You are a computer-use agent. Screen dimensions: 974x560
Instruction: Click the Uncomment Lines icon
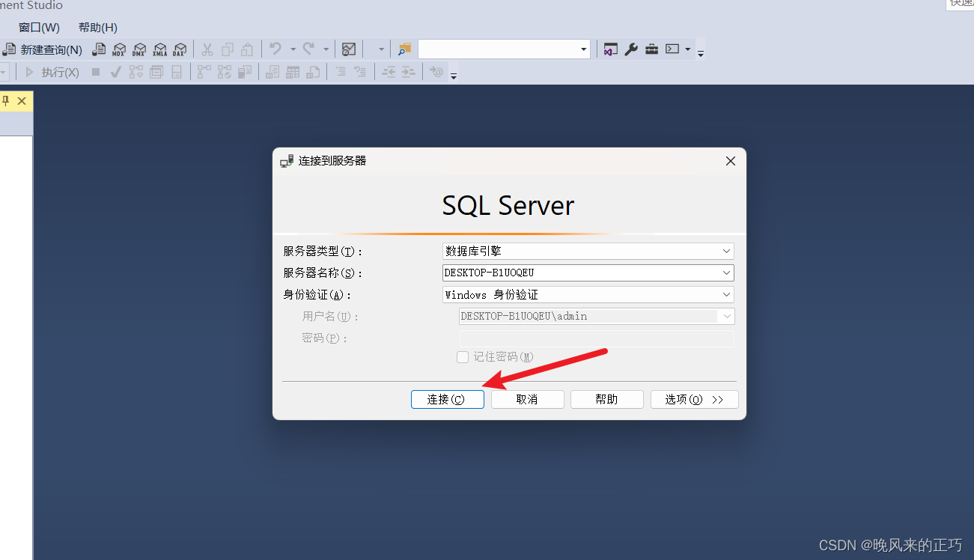(x=361, y=72)
